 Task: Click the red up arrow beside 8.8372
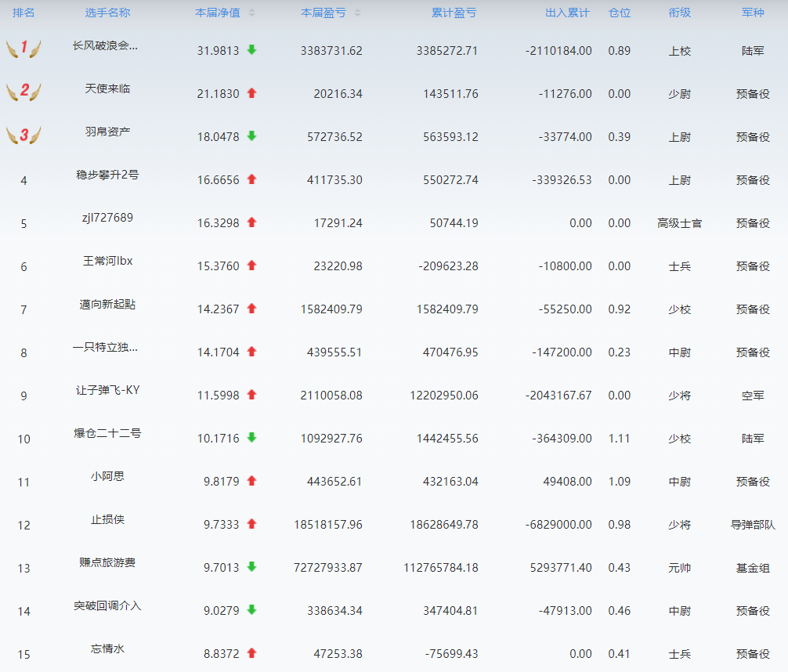coord(251,653)
